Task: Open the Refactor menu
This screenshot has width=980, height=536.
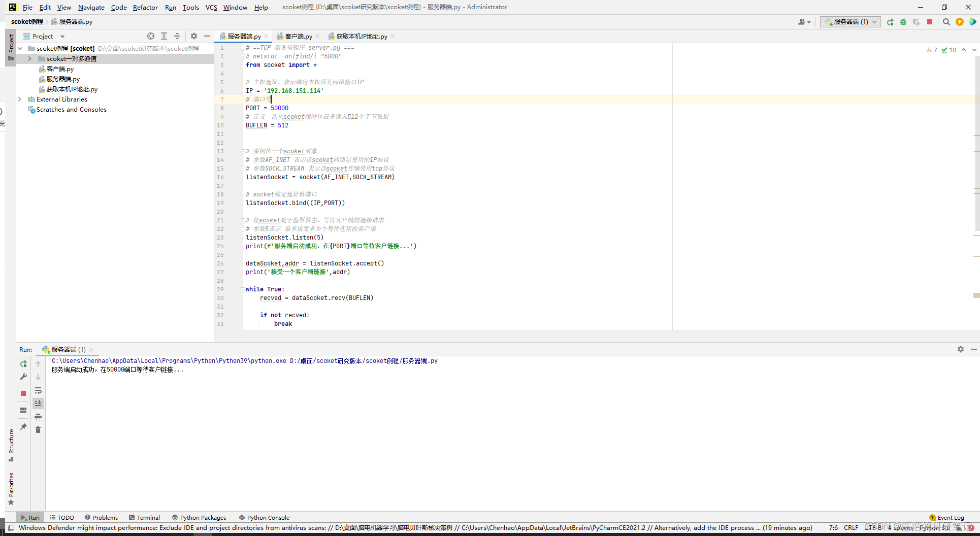Action: tap(145, 7)
